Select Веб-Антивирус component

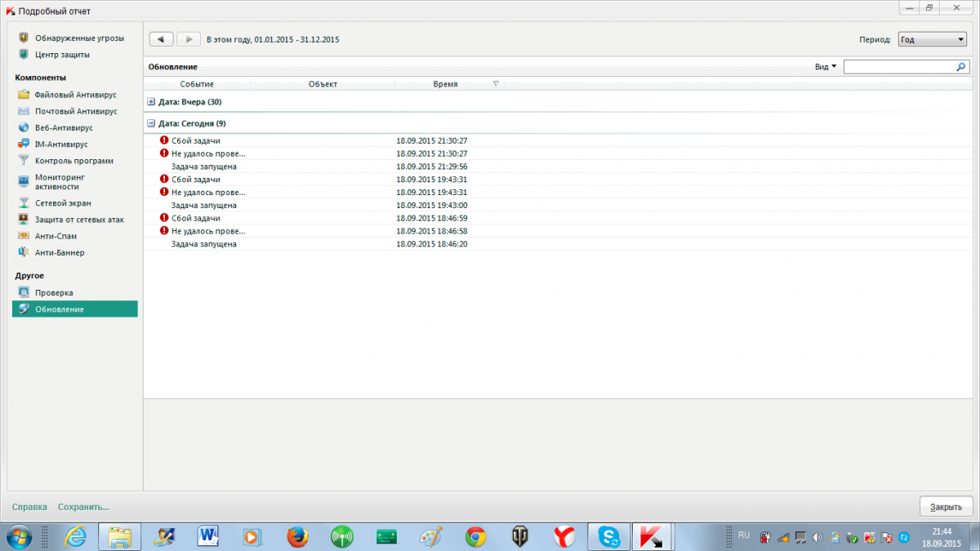tap(64, 128)
